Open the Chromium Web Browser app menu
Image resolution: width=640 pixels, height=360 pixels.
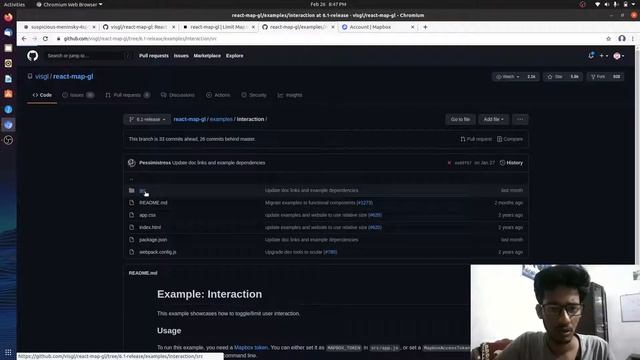69,4
